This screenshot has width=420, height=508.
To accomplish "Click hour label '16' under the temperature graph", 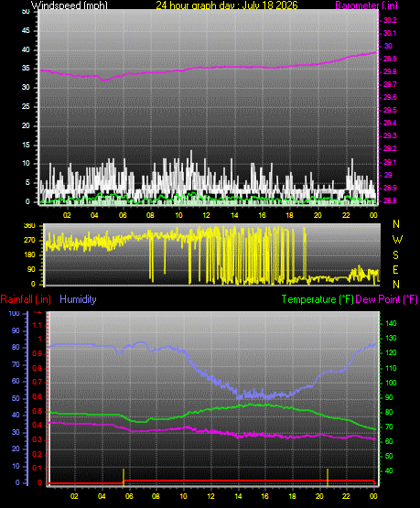I will (264, 496).
